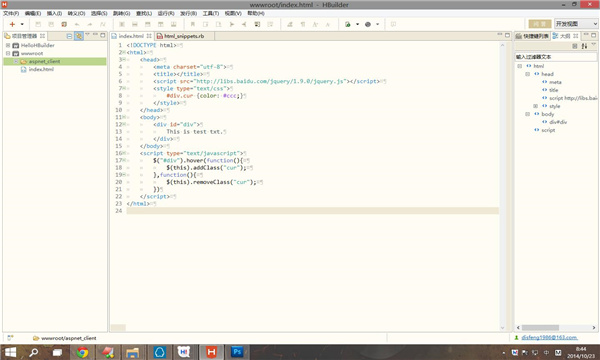Open the 编辑(E) menu
The image size is (600, 360).
click(x=33, y=13)
